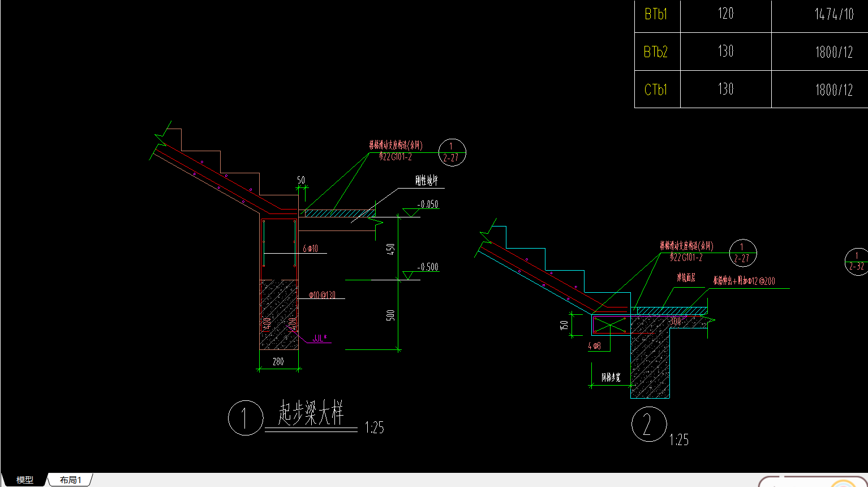Select the 280 width dimension
This screenshot has width=868, height=487.
[x=278, y=361]
